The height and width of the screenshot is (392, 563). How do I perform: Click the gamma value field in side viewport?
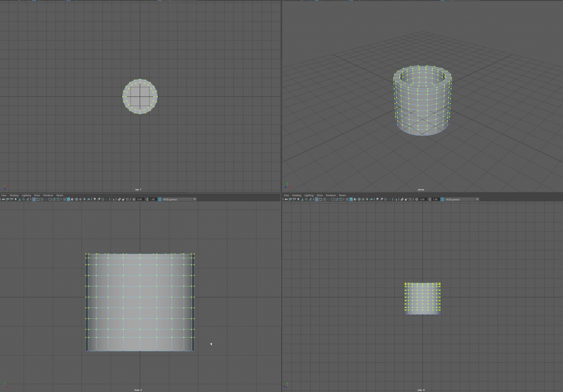435,199
